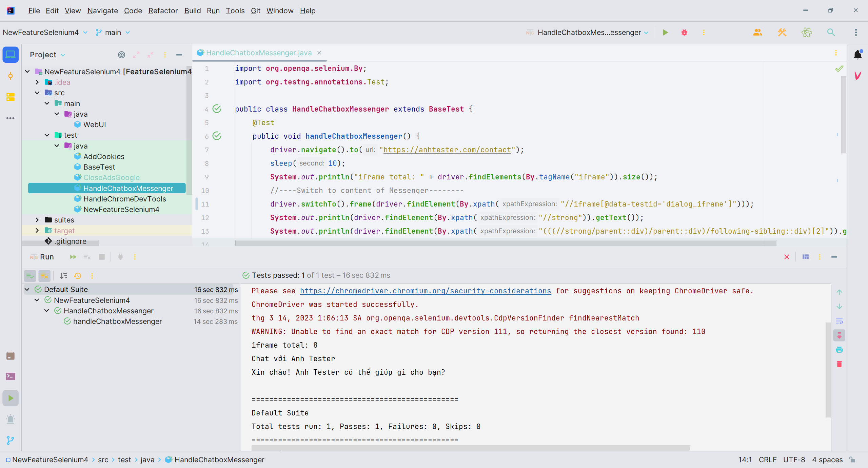Viewport: 868px width, 468px height.
Task: Open the Commit tool window icon
Action: click(11, 76)
